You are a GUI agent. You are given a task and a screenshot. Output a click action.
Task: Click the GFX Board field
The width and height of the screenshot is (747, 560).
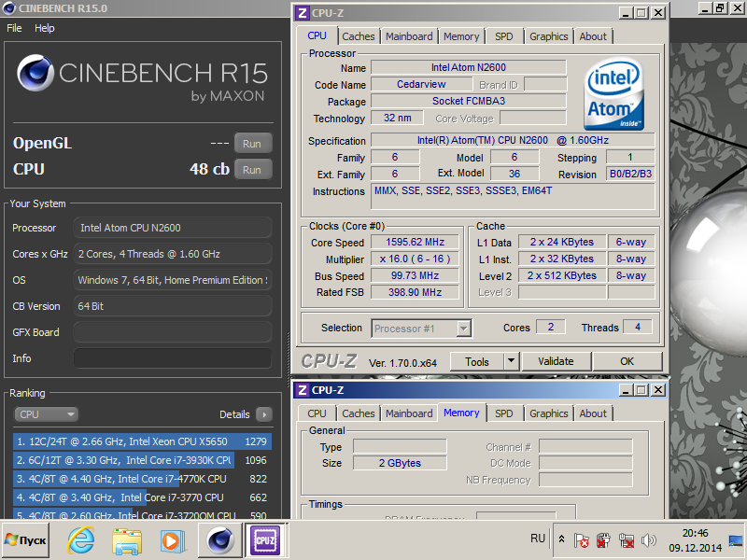click(x=173, y=332)
